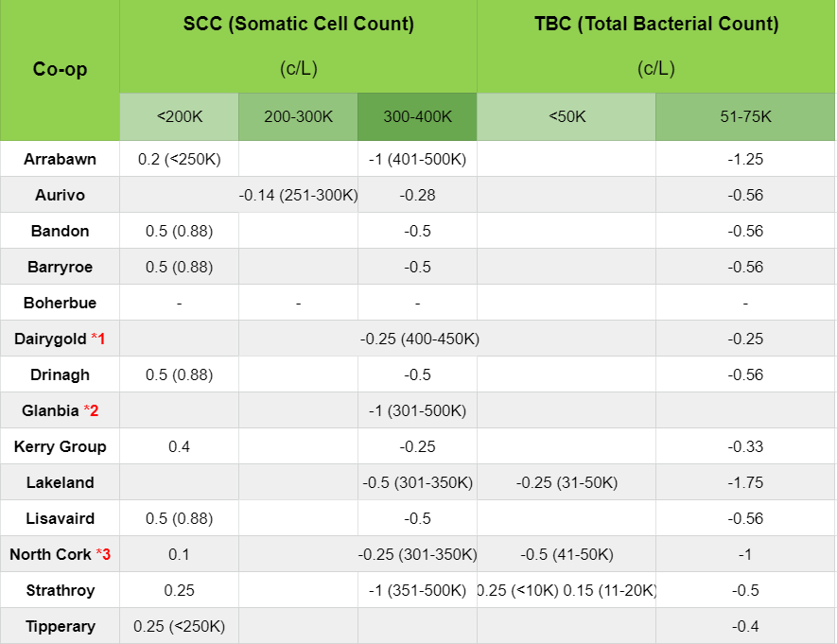Viewport: 837px width, 644px height.
Task: Click Lakeland's "-1.75" penalty cell
Action: pyautogui.click(x=745, y=482)
